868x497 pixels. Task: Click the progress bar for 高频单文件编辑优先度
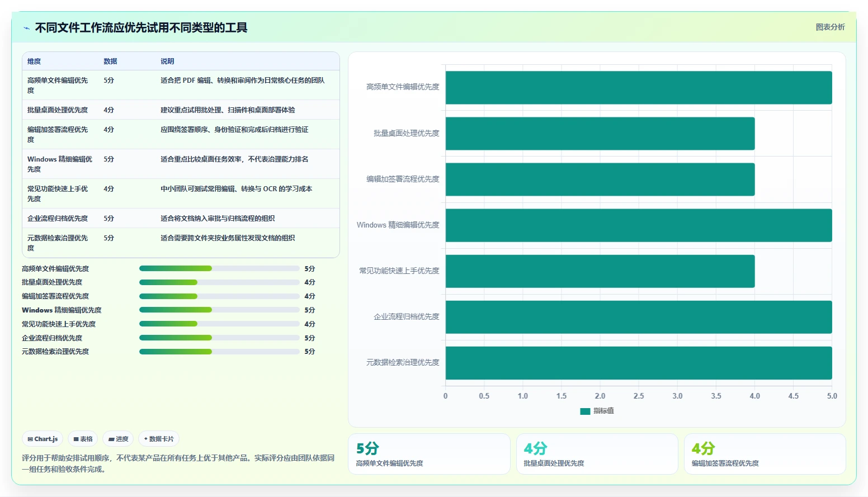pos(219,268)
